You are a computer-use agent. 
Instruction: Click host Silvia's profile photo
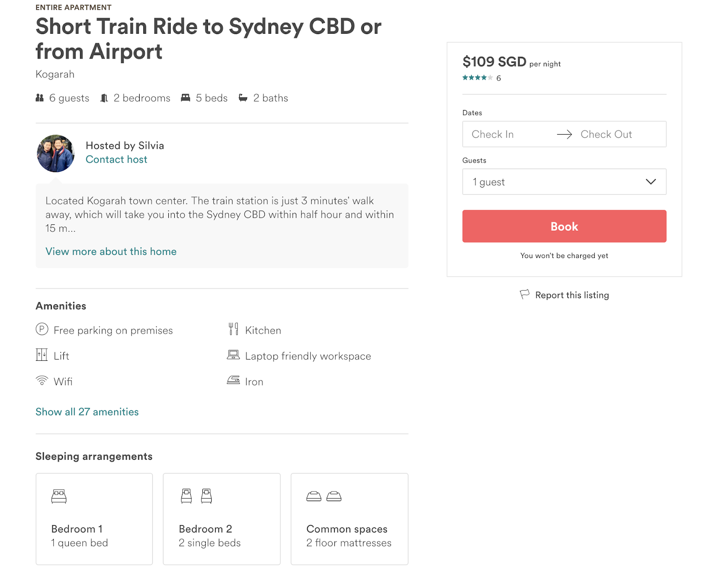pyautogui.click(x=56, y=153)
